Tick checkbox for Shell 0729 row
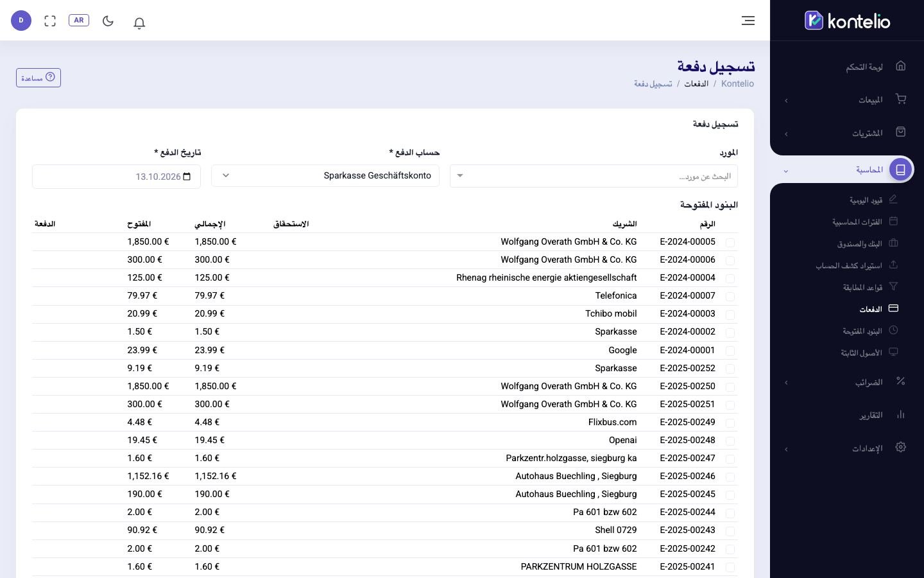Viewport: 924px width, 578px height. pos(730,530)
